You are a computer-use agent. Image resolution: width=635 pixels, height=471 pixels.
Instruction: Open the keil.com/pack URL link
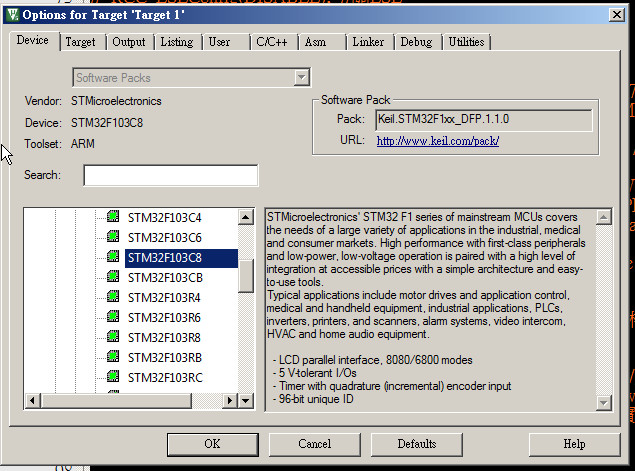point(438,141)
